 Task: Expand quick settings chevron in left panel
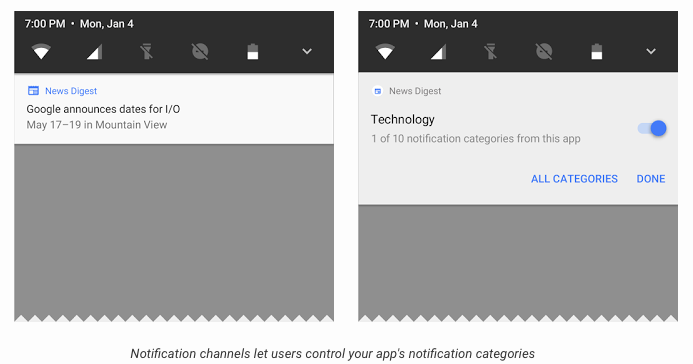(307, 52)
